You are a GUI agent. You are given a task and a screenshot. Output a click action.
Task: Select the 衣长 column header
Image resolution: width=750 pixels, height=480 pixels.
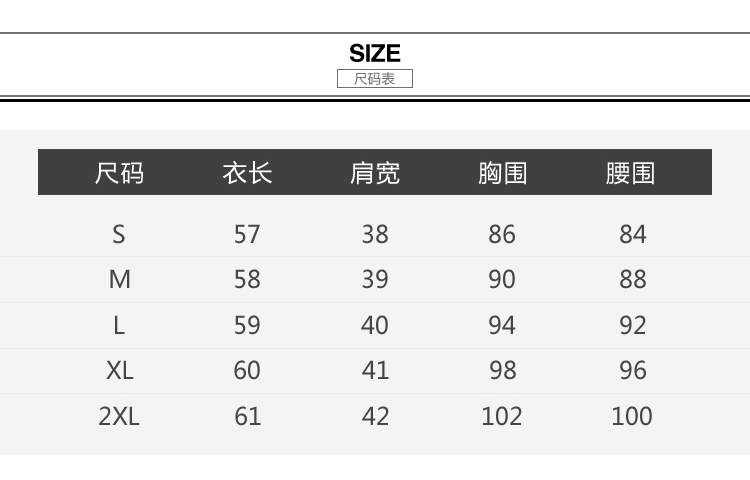click(x=247, y=173)
